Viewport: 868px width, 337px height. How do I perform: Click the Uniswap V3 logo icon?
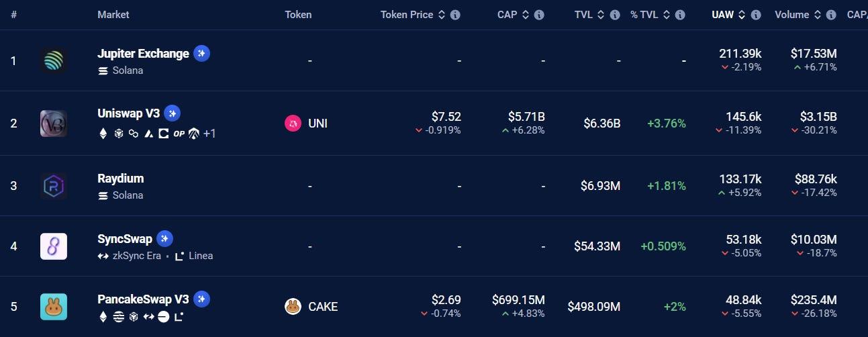tap(53, 124)
